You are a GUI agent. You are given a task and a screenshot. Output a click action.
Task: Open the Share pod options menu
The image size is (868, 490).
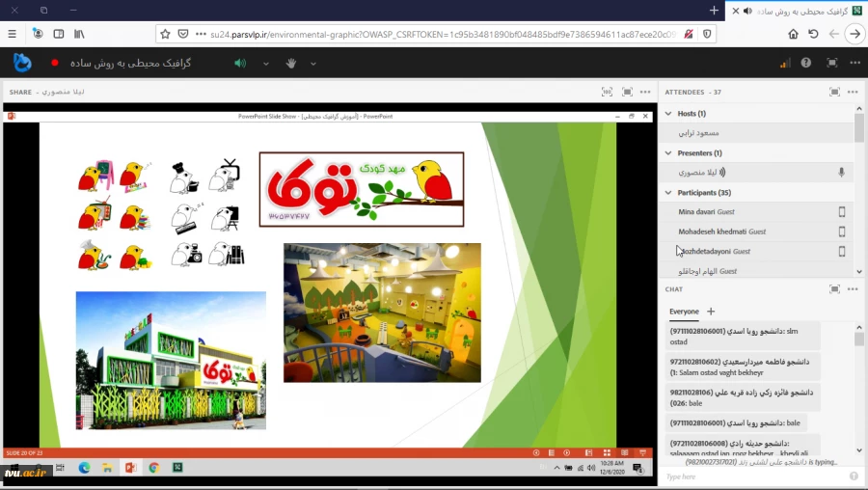(646, 92)
